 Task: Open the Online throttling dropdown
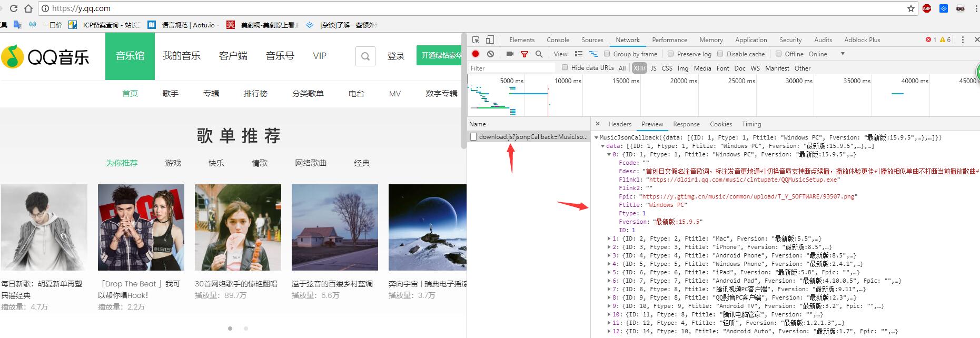[843, 54]
